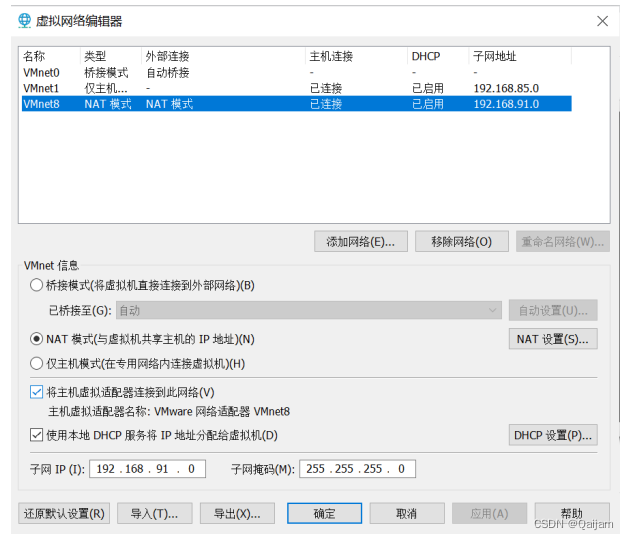
Task: Click 自动设置(U)... button
Action: tap(553, 311)
